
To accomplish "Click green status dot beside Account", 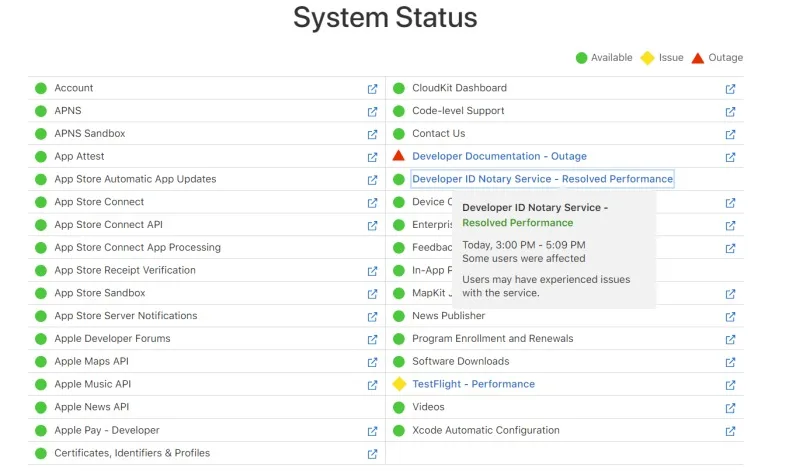I will [41, 88].
